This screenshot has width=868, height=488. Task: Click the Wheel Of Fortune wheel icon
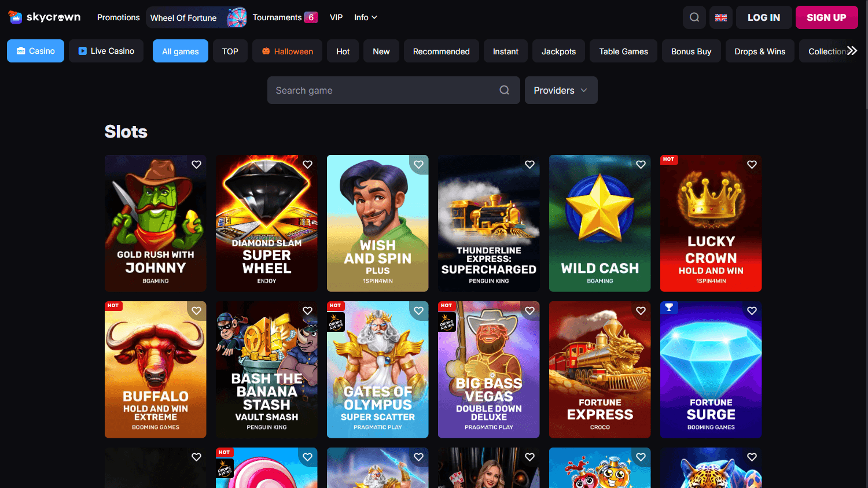[237, 17]
